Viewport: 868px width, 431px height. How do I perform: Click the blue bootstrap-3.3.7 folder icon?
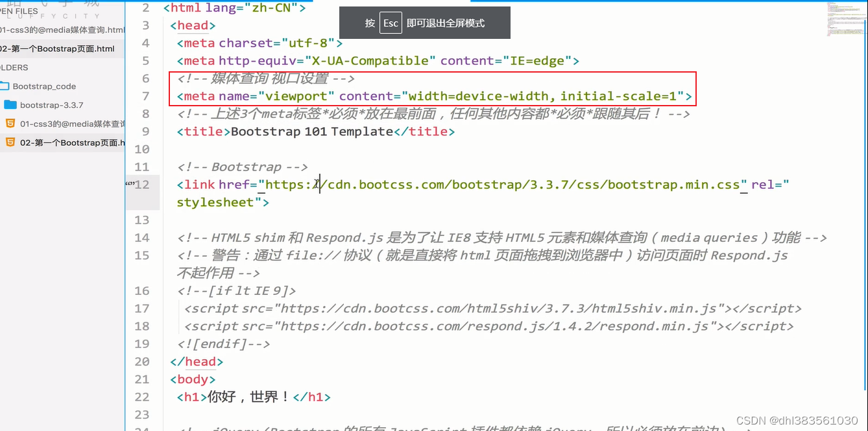pos(10,105)
